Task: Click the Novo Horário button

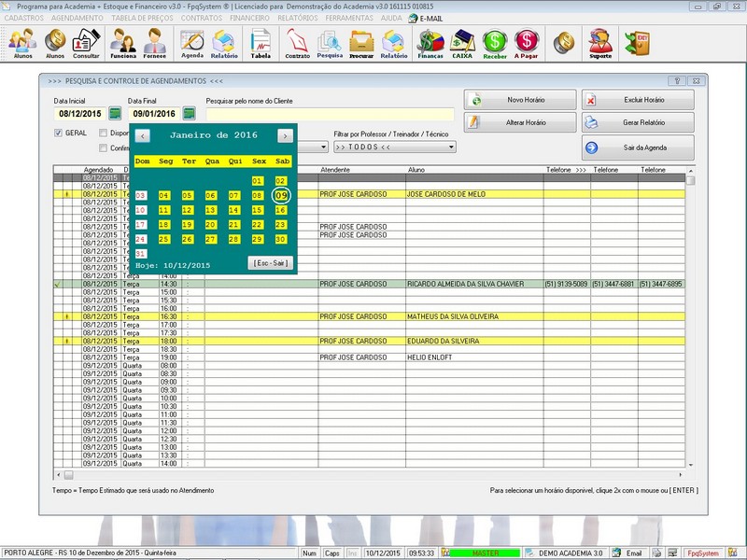Action: pyautogui.click(x=520, y=100)
